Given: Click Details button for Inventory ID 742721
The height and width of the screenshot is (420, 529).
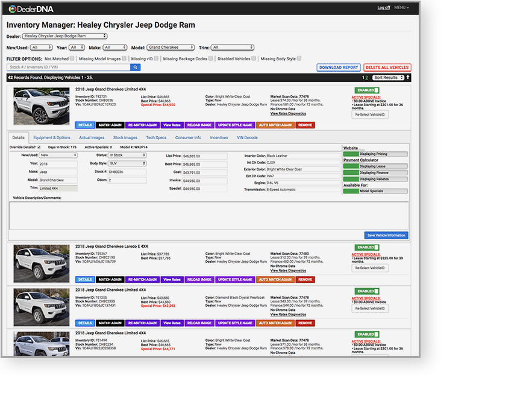Looking at the screenshot, I should click(x=85, y=125).
